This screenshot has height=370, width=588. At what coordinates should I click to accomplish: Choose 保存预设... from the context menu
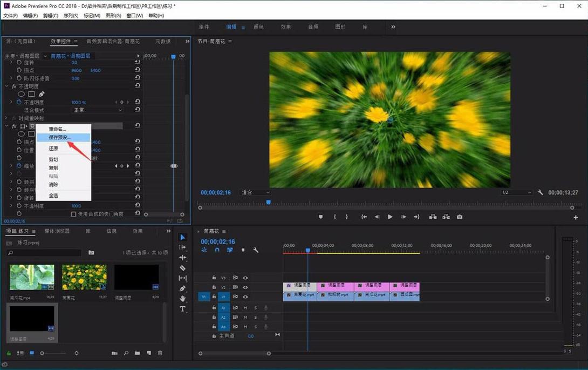(59, 137)
